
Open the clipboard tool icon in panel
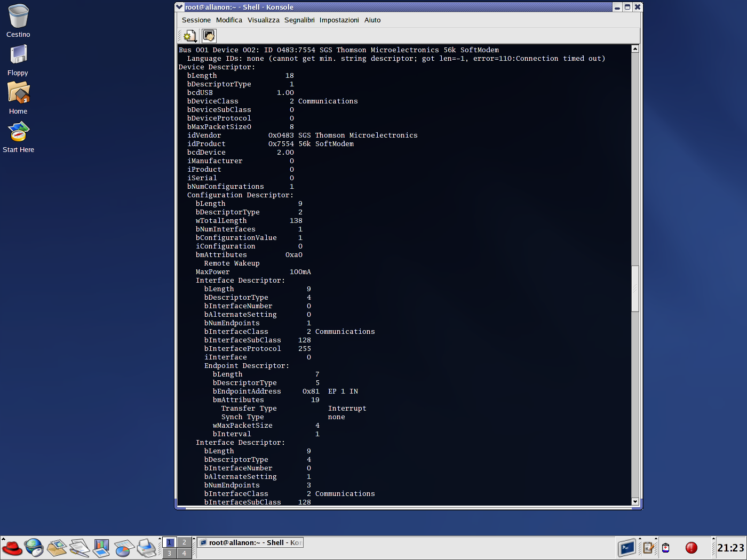click(x=648, y=548)
